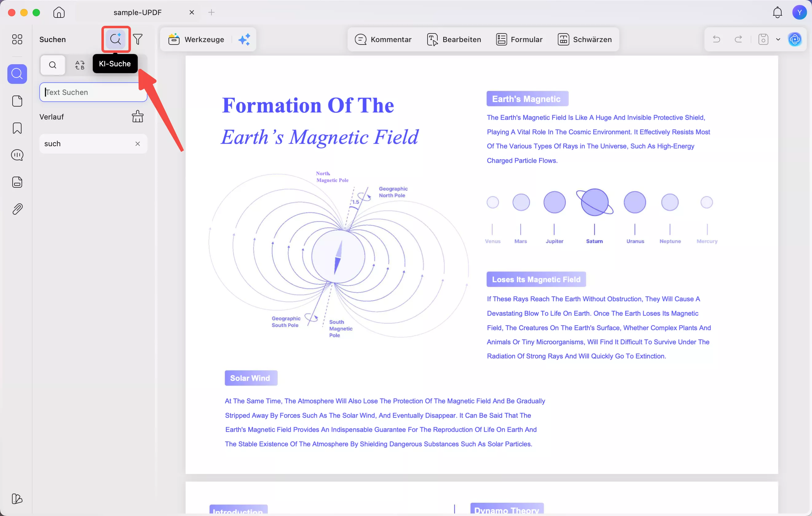Viewport: 812px width, 516px height.
Task: Open the comments list sidebar icon
Action: coord(17,155)
